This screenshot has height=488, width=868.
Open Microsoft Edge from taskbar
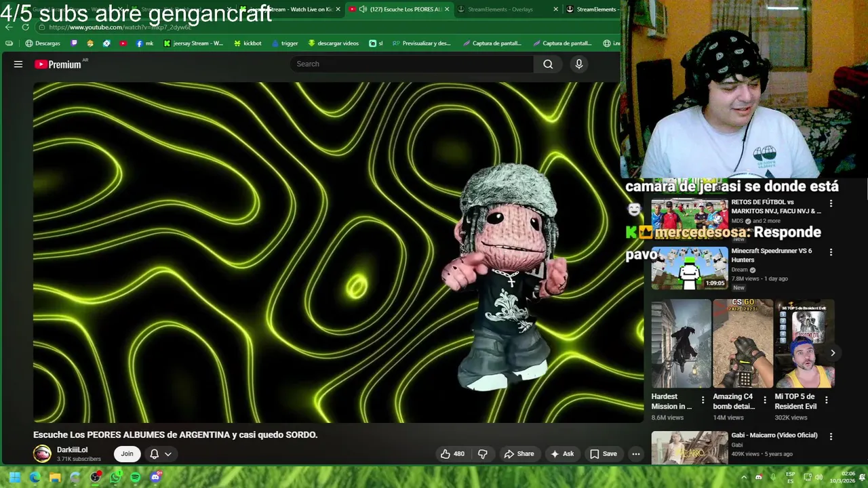[x=35, y=477]
